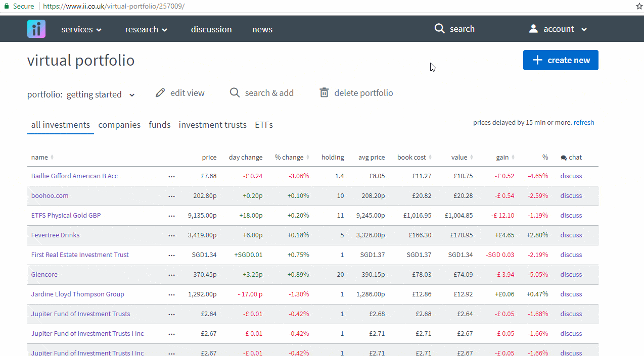Discuss Glencore
This screenshot has height=356, width=644.
(571, 275)
